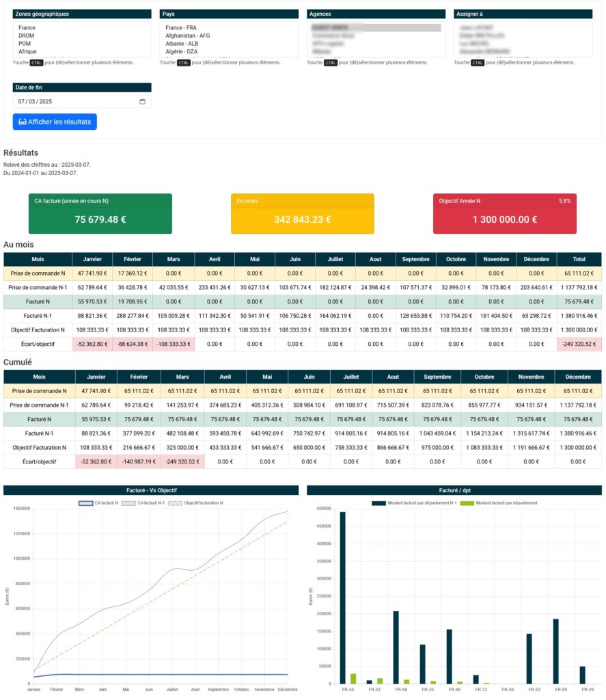Image resolution: width=606 pixels, height=700 pixels.
Task: Click Total column header in Au mois table
Action: (579, 259)
